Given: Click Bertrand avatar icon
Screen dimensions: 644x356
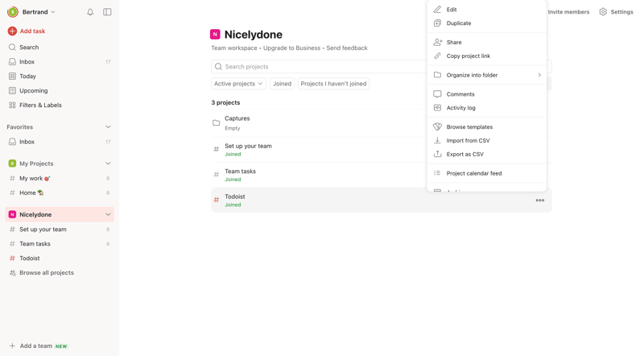Looking at the screenshot, I should (x=13, y=12).
